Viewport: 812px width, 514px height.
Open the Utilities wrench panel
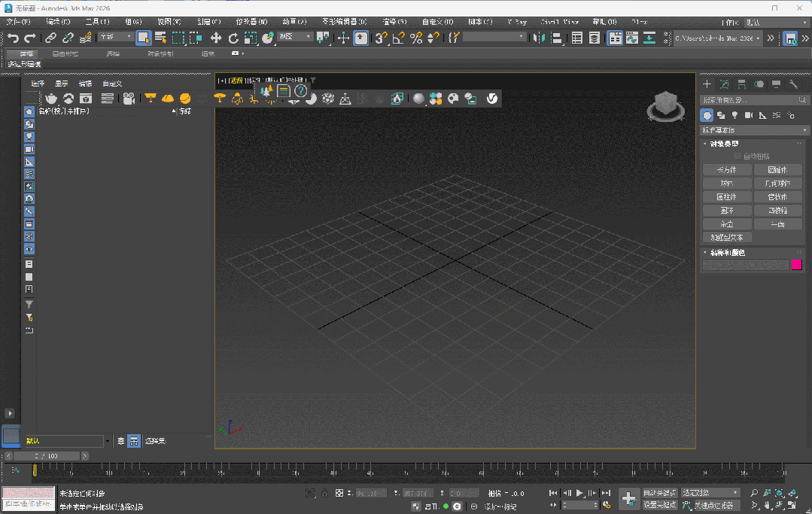click(x=793, y=84)
